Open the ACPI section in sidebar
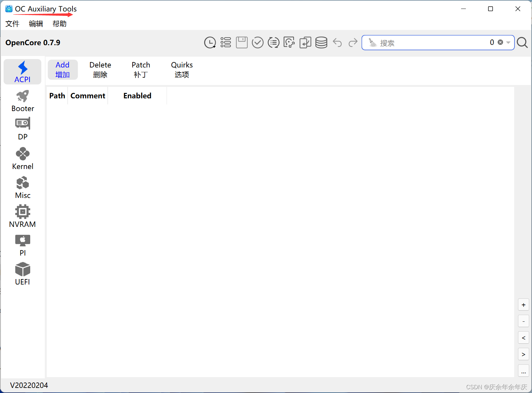Viewport: 532px width, 393px height. pos(23,72)
